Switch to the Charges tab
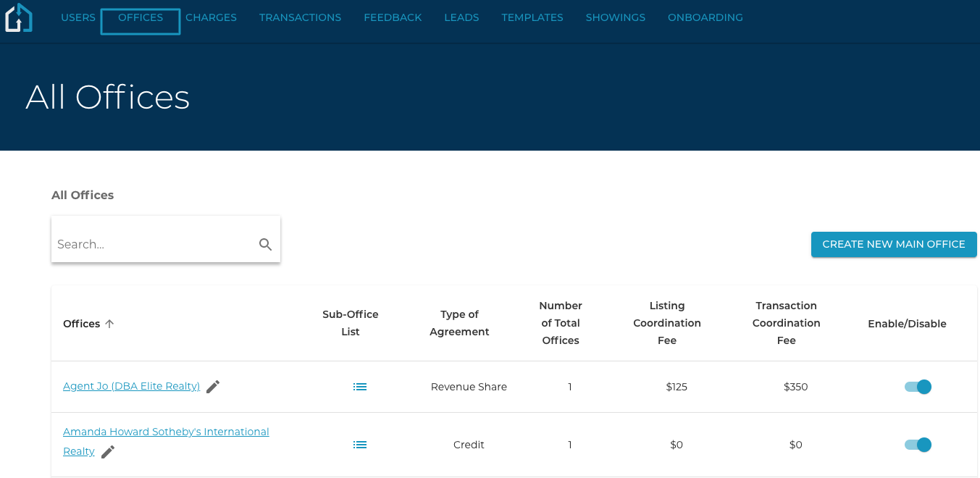This screenshot has width=980, height=478. click(211, 17)
